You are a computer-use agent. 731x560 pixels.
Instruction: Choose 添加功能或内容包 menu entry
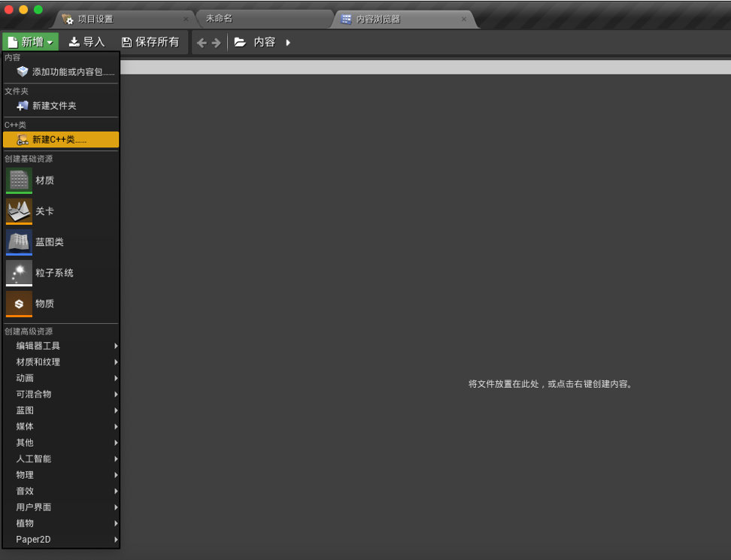pyautogui.click(x=61, y=71)
